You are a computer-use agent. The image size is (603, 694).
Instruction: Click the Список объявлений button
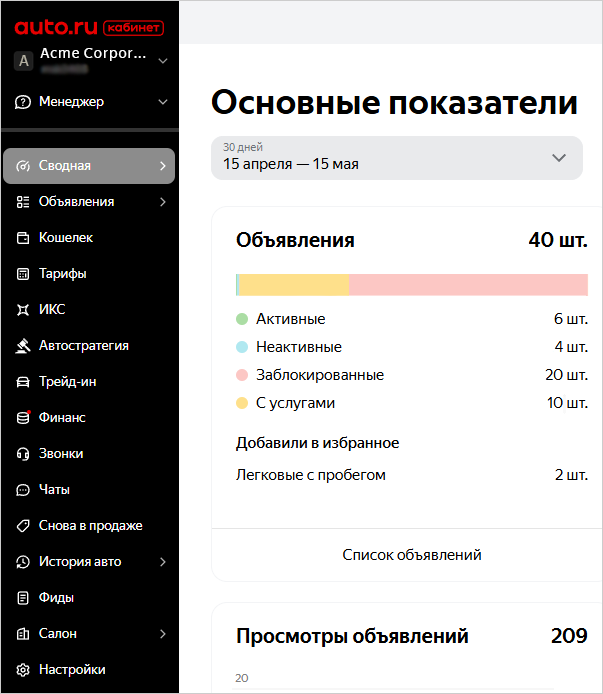[411, 555]
